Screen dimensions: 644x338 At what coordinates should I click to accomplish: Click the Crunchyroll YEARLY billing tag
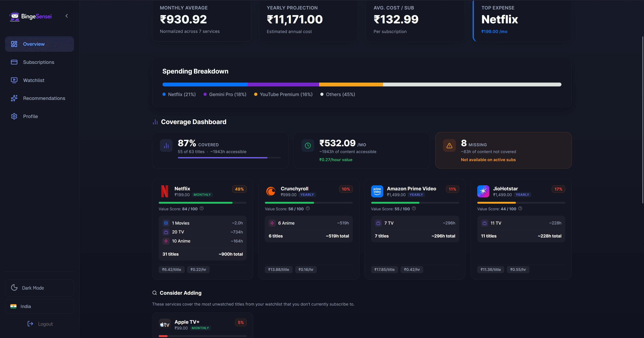tap(307, 195)
